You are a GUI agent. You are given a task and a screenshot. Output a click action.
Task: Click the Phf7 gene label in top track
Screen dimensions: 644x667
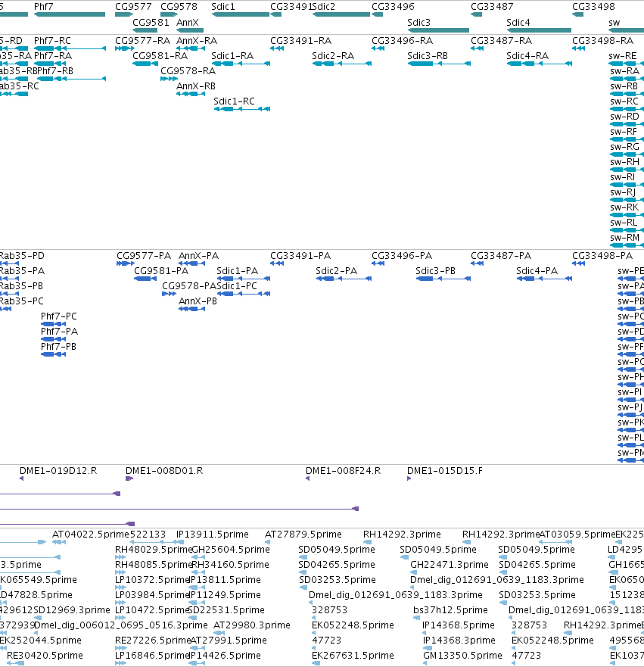pyautogui.click(x=43, y=7)
